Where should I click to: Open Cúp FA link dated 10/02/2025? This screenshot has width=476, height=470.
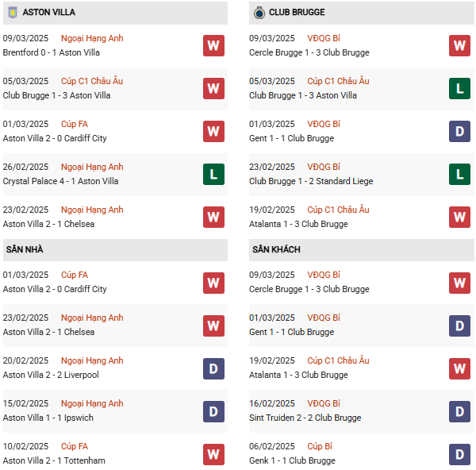[x=74, y=446]
